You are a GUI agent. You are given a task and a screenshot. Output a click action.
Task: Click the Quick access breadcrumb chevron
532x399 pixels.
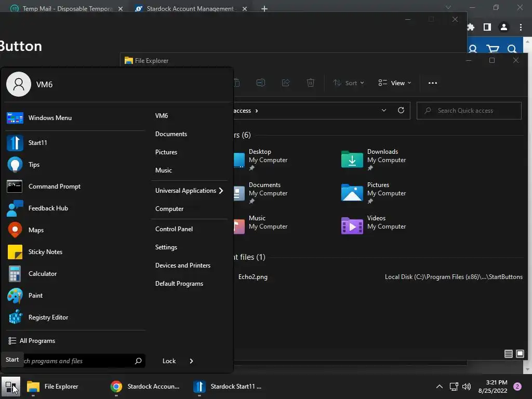257,111
